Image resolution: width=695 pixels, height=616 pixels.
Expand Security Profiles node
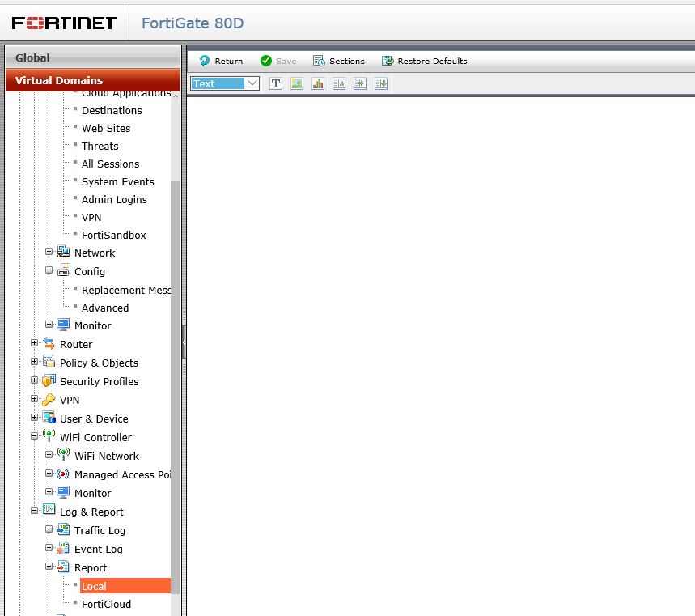34,380
